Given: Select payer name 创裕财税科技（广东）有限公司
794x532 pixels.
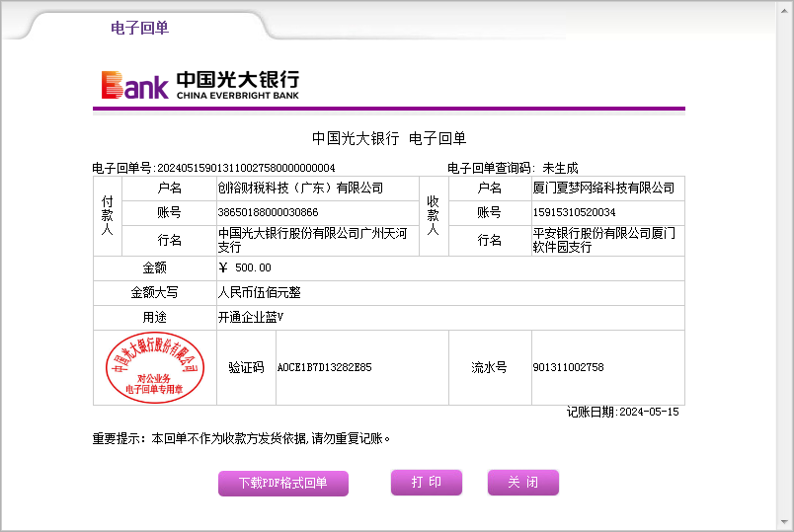Looking at the screenshot, I should pyautogui.click(x=300, y=188).
